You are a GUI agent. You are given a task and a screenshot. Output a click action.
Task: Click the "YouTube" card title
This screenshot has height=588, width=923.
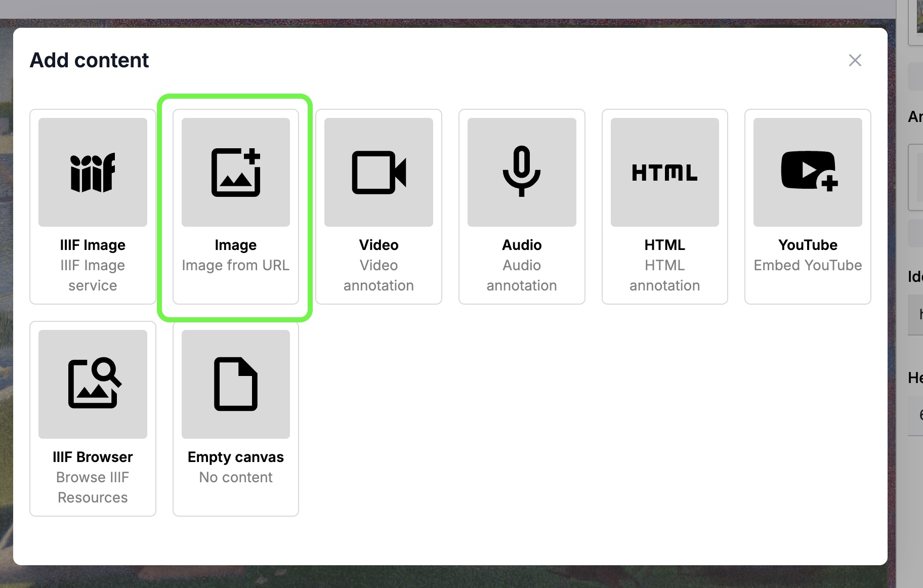(808, 245)
